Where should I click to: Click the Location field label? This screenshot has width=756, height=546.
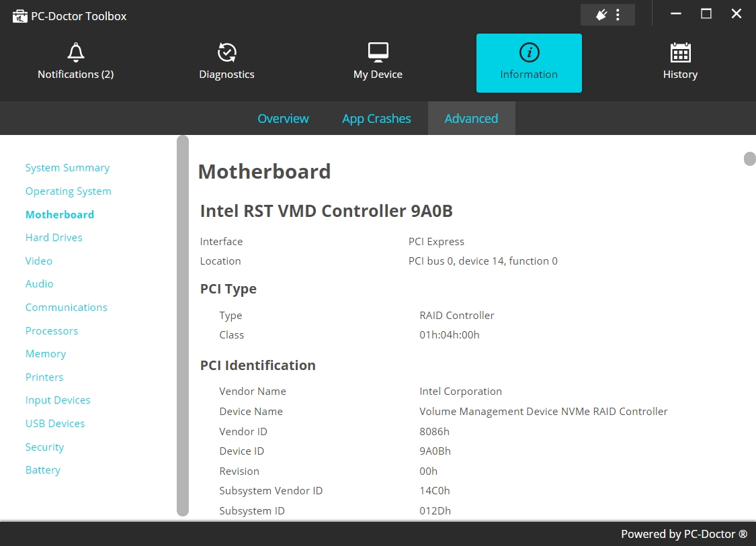coord(220,261)
